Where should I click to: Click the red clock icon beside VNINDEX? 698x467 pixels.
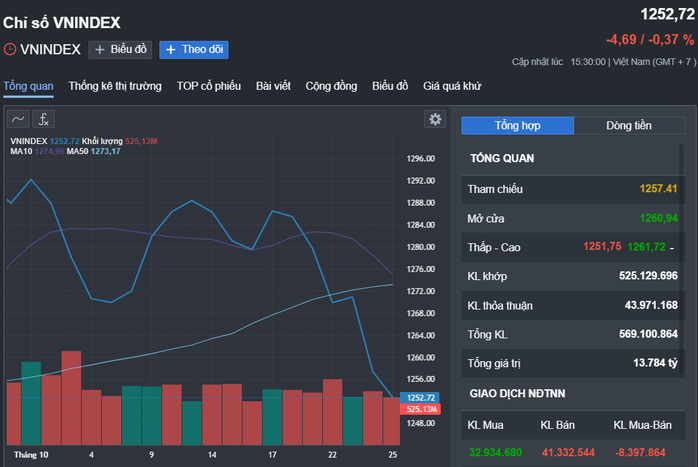pyautogui.click(x=10, y=49)
